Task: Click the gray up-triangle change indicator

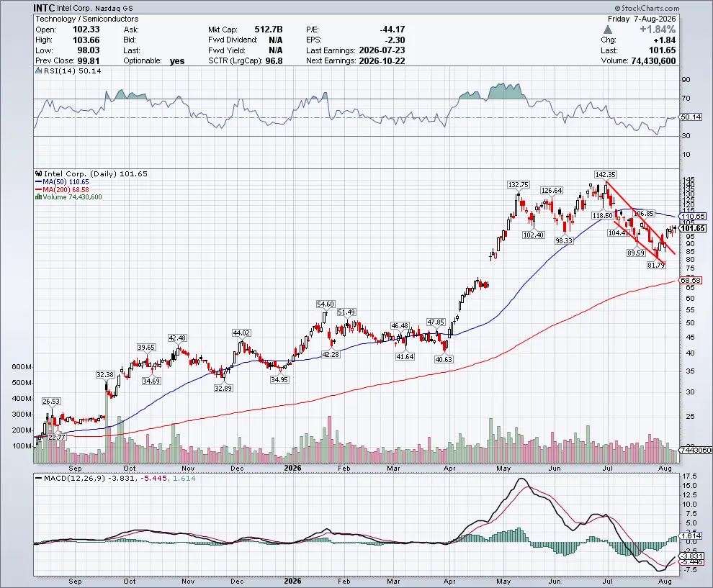Action: pyautogui.click(x=608, y=30)
